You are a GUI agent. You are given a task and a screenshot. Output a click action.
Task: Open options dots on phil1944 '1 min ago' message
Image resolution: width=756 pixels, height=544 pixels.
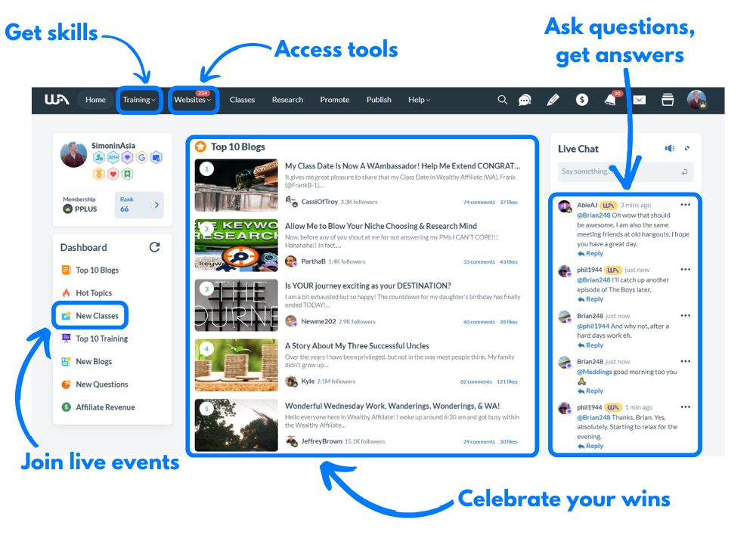pos(685,407)
